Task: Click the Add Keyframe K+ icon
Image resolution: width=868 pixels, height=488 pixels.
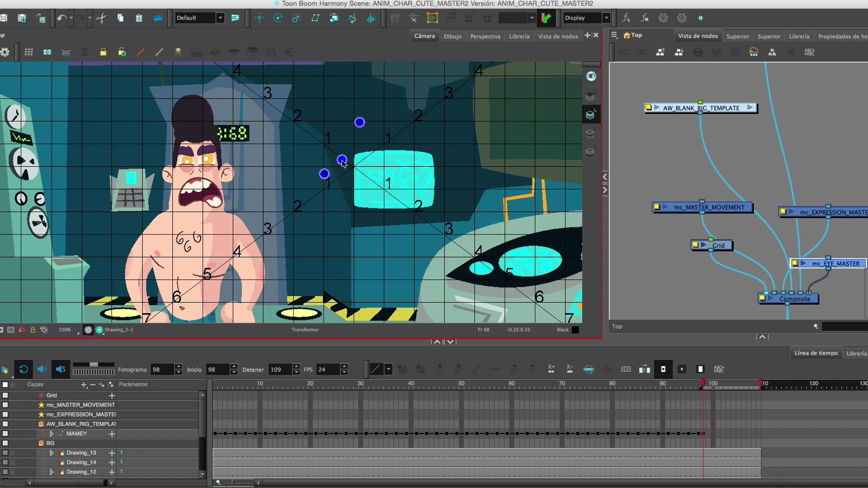Action: click(551, 369)
